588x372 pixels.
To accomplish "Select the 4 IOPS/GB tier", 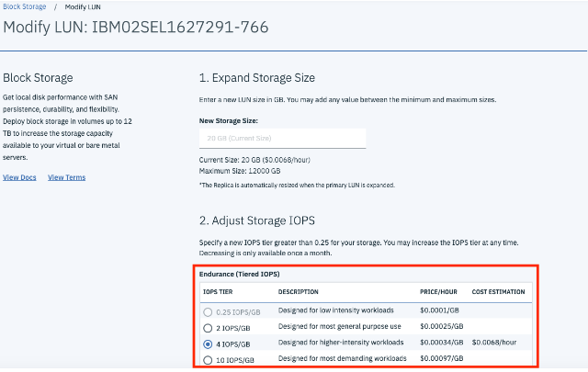I will [208, 344].
